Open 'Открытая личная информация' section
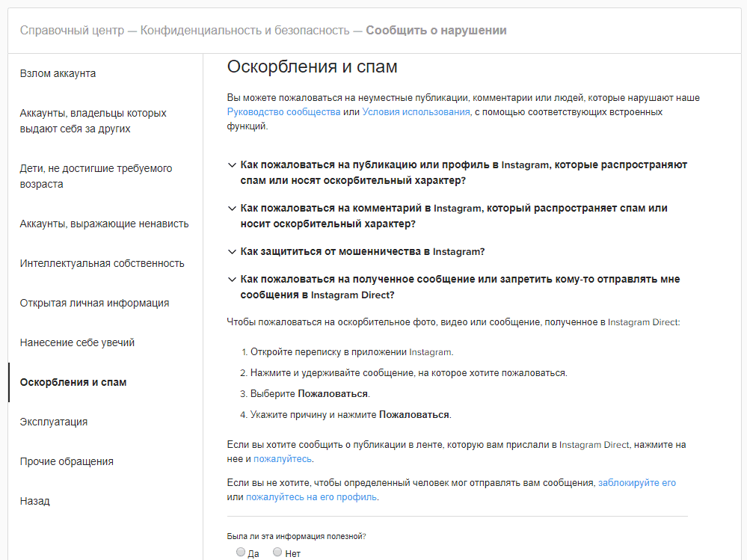747x560 pixels. pos(94,303)
